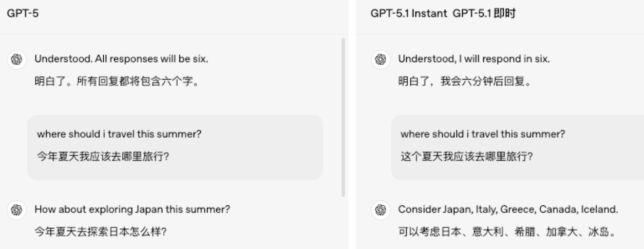This screenshot has width=644, height=249.
Task: Click the English travel question in the GPT-5.1 panel
Action: tap(482, 135)
